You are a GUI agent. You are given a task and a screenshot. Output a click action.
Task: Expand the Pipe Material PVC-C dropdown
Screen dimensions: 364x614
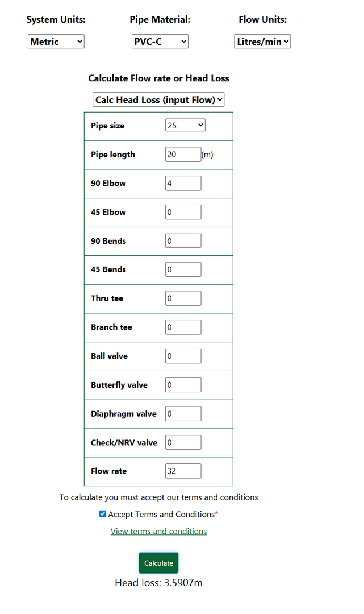coord(160,42)
